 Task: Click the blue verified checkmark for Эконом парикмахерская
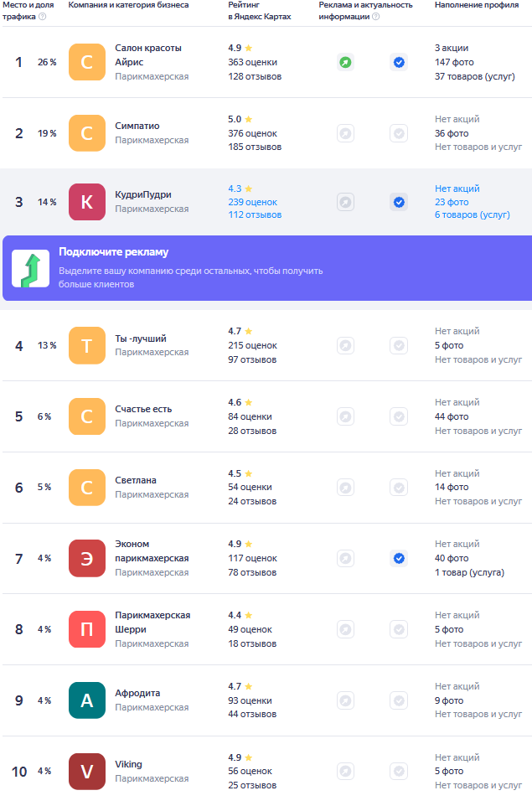pos(399,558)
